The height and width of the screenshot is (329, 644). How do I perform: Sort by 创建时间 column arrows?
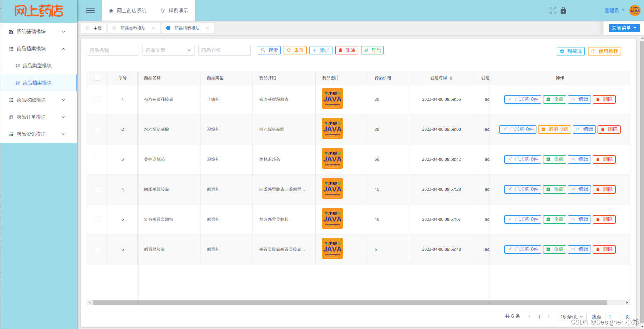[451, 78]
